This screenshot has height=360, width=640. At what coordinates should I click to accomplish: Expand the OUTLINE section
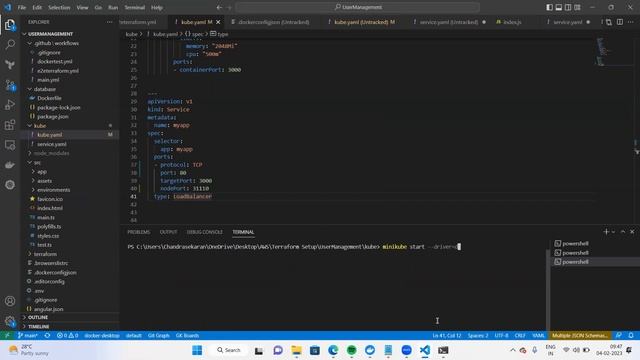click(x=38, y=317)
